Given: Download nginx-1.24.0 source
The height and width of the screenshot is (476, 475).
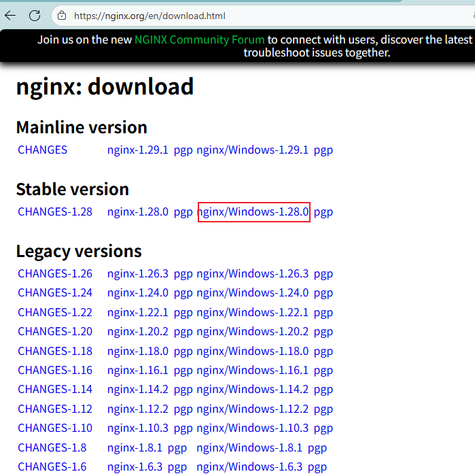Looking at the screenshot, I should pos(138,293).
